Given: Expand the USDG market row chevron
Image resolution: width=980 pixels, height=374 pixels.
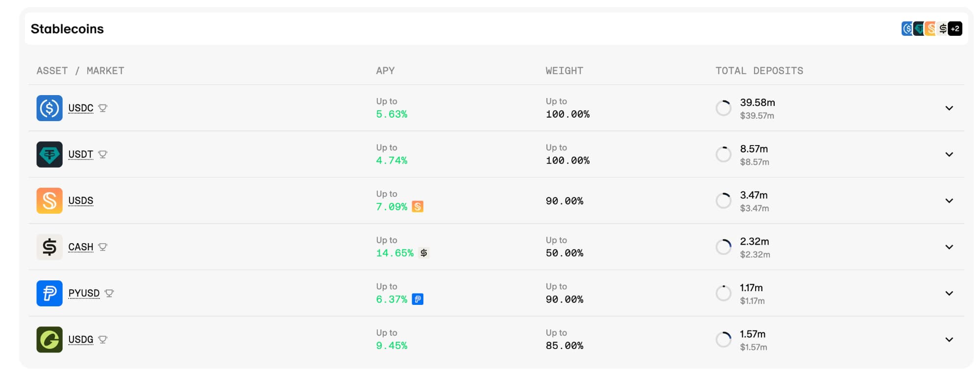Looking at the screenshot, I should (x=949, y=340).
